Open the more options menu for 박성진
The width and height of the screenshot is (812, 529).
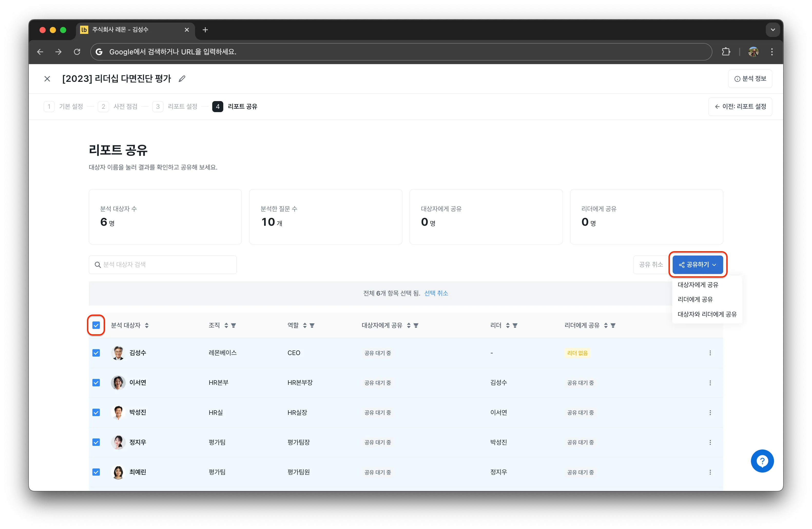tap(710, 412)
